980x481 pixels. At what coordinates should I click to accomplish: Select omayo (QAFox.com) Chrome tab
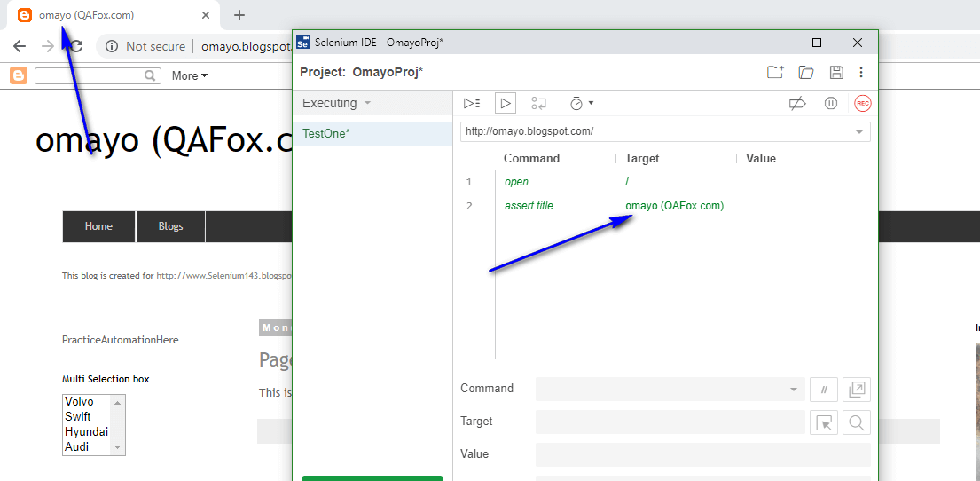coord(113,15)
